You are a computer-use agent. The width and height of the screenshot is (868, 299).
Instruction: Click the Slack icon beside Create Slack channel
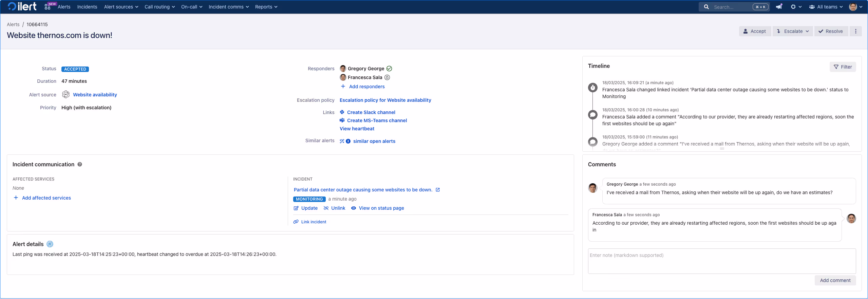(342, 112)
